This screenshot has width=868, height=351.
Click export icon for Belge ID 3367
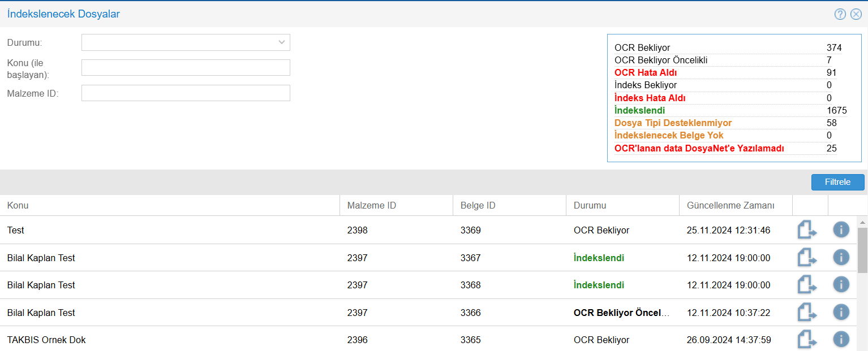point(807,258)
